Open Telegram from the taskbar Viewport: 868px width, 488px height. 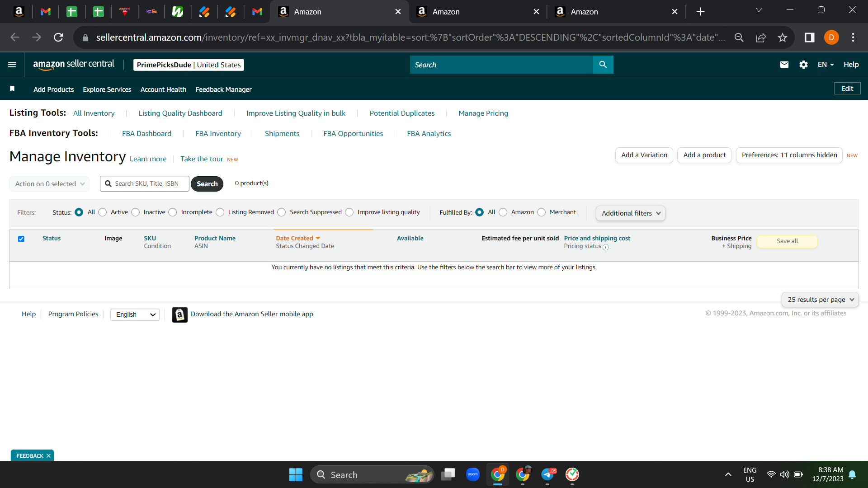[547, 474]
